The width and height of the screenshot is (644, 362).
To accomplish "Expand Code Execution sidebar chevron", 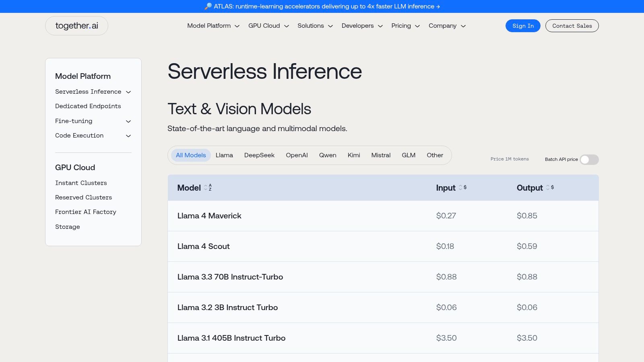I will (128, 136).
